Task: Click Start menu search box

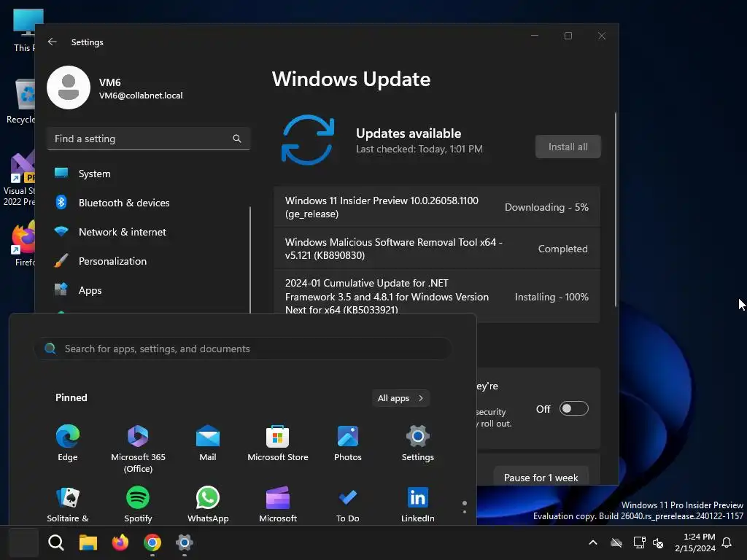Action: pos(243,349)
